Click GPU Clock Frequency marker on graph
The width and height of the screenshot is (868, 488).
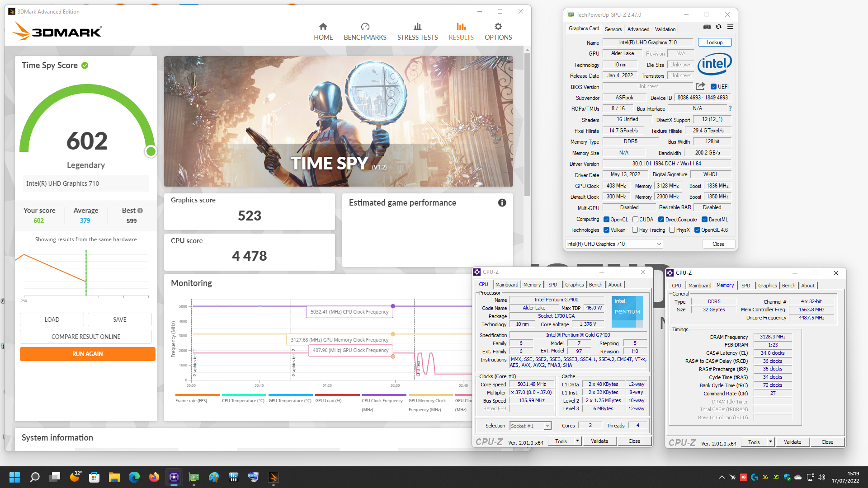pos(393,357)
